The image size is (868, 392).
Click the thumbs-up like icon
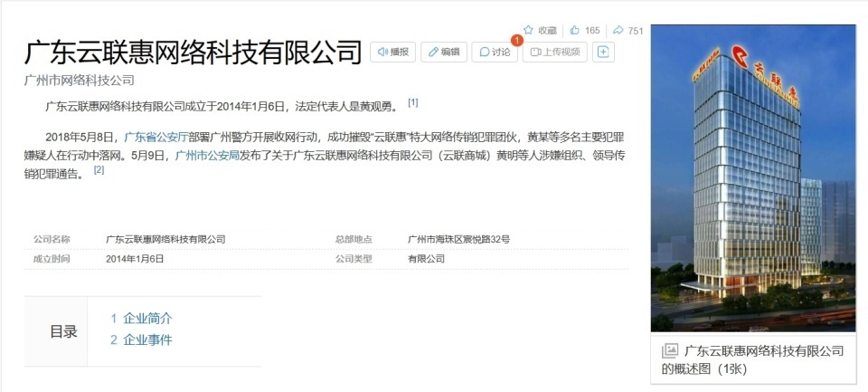(x=575, y=30)
